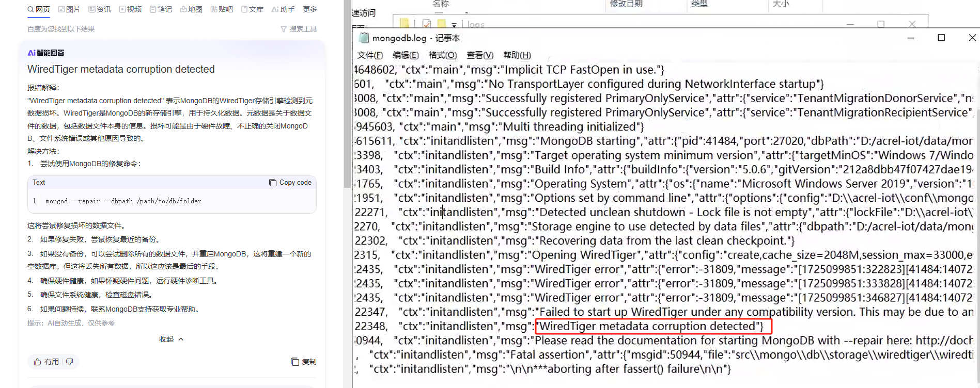Go to the 地图 map tab
The width and height of the screenshot is (980, 388).
(x=191, y=9)
